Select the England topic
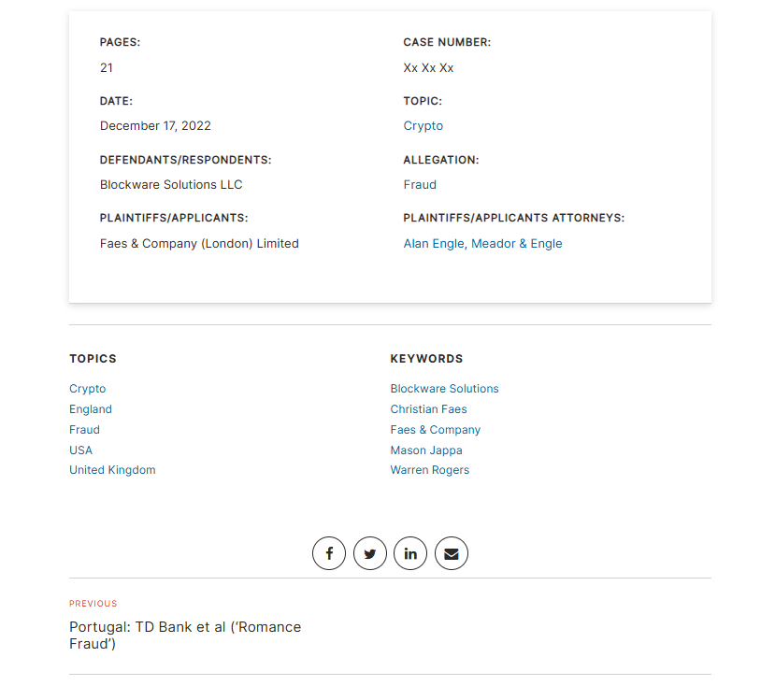 click(x=91, y=409)
